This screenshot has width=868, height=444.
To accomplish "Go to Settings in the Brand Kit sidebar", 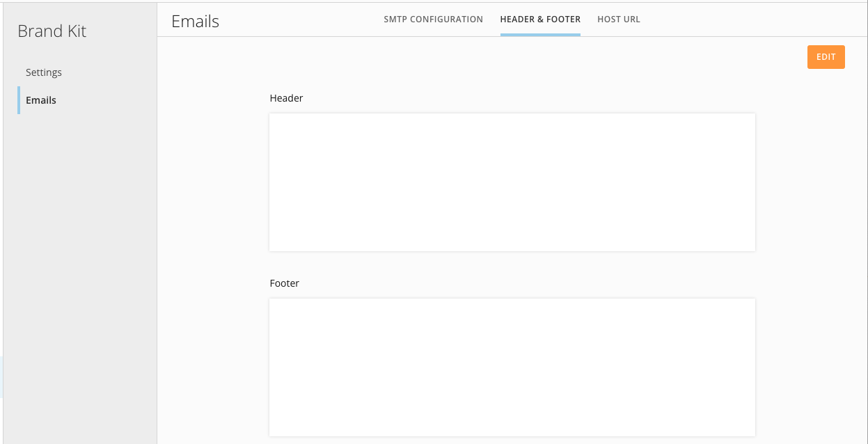I will (x=44, y=72).
